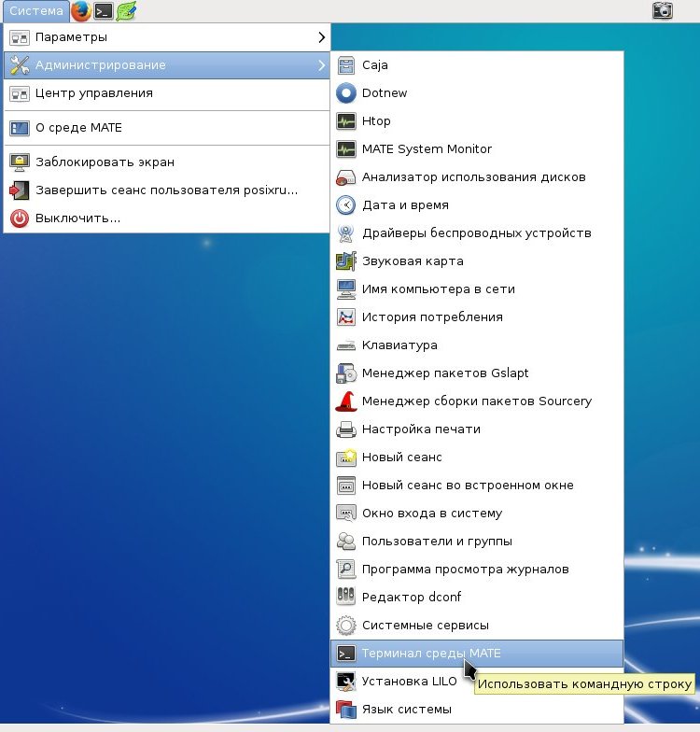
Task: Click the red wizard hat Sourcery icon
Action: point(345,401)
